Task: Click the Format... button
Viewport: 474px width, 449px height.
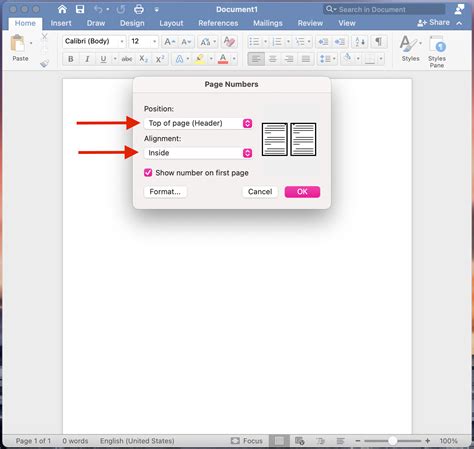Action: pos(165,192)
